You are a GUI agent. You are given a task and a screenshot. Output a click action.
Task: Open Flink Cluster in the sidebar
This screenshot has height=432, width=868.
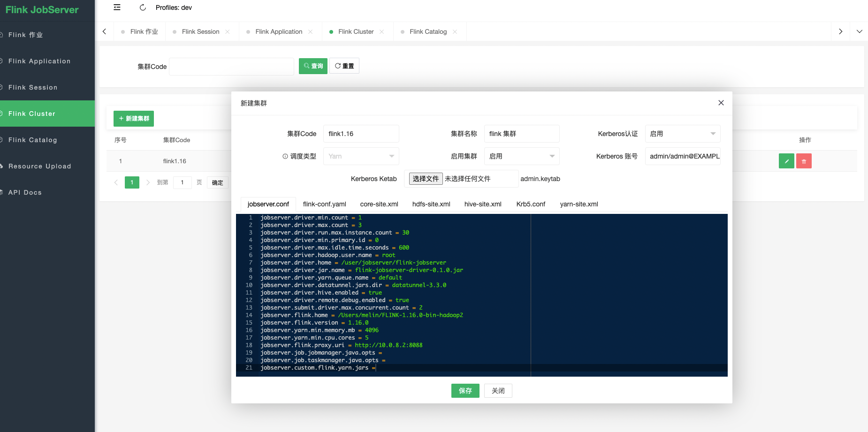pos(47,114)
